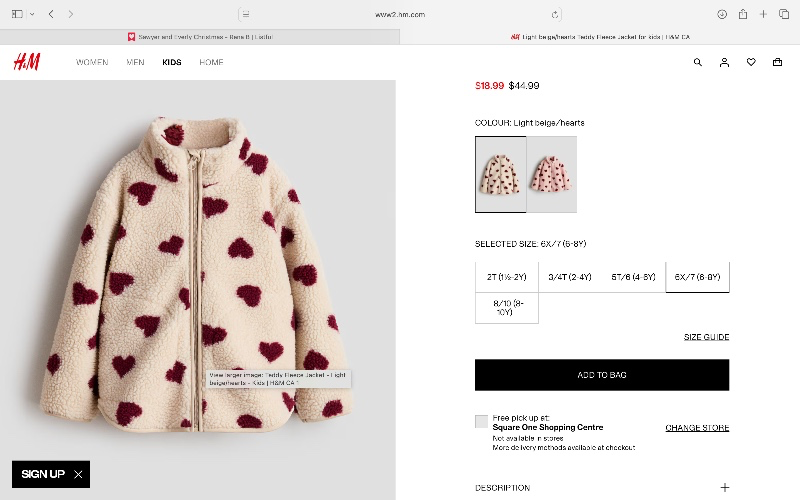Switch to the Sawyer and Everly Christmas tab
Viewport: 800px width, 500px height.
pos(199,37)
